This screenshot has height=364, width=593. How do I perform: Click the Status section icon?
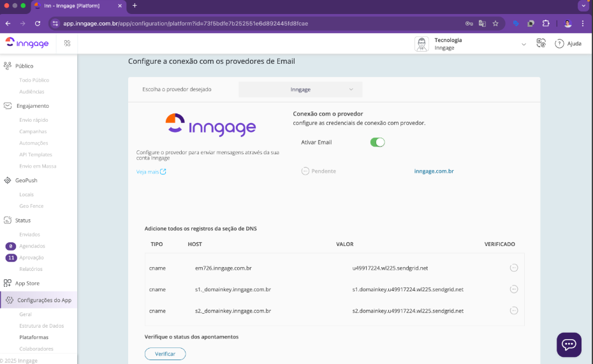tap(7, 220)
